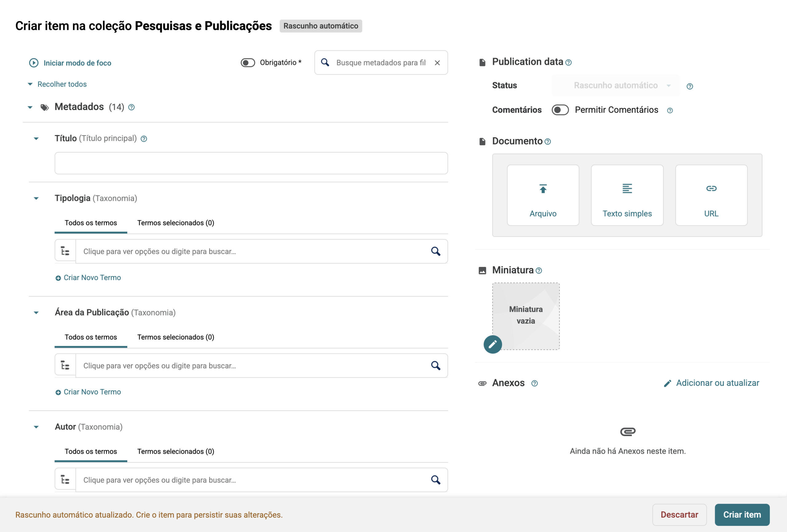This screenshot has width=787, height=532.
Task: Open the Status Rascunho automático dropdown
Action: 615,85
